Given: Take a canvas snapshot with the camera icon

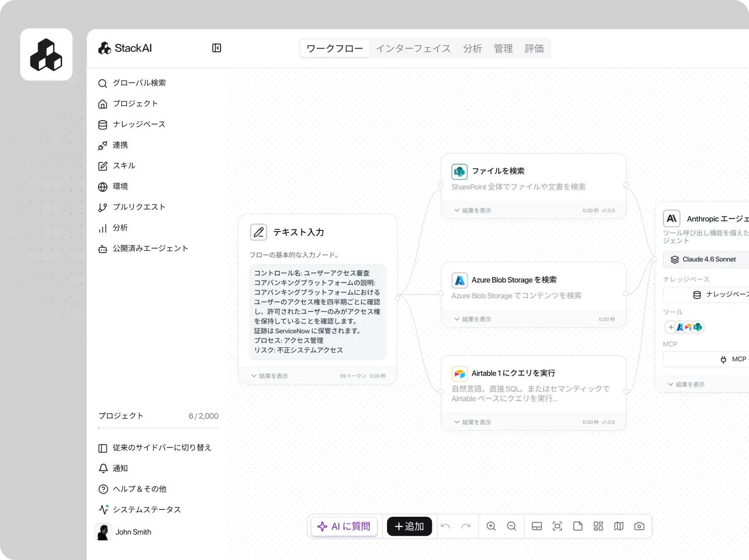Looking at the screenshot, I should [639, 526].
